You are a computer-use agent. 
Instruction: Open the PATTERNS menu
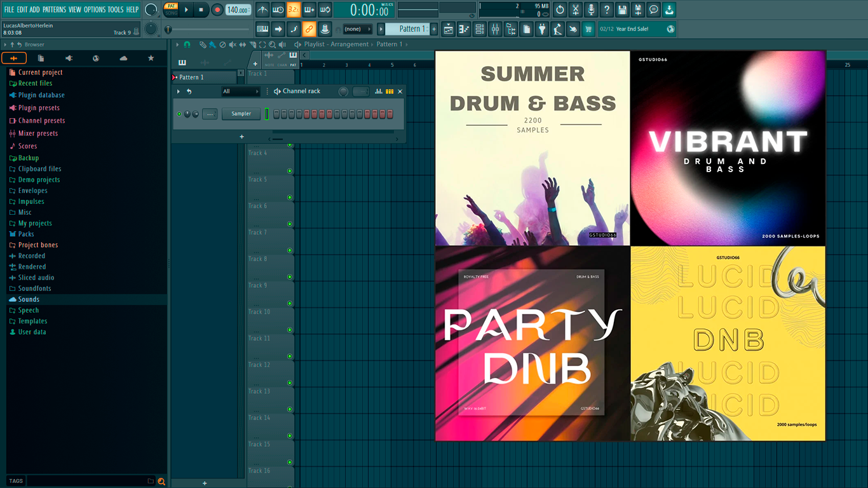(x=54, y=10)
